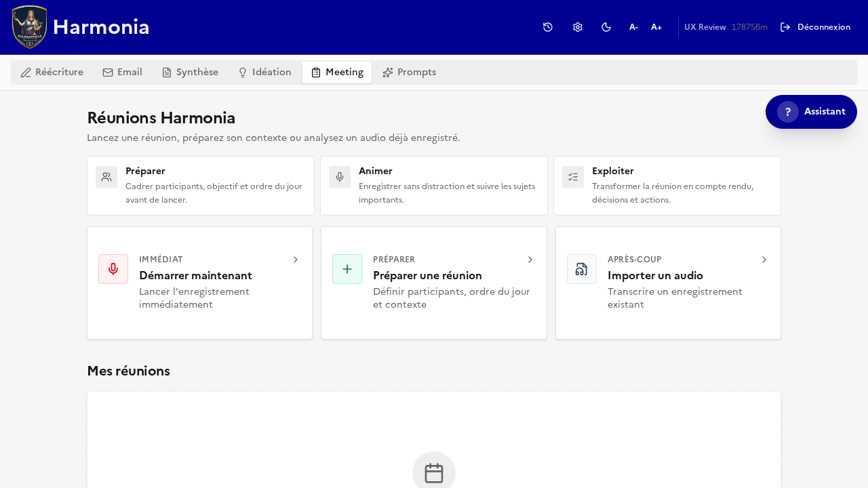The width and height of the screenshot is (868, 488).
Task: Click the green plus icon
Action: pos(347,269)
